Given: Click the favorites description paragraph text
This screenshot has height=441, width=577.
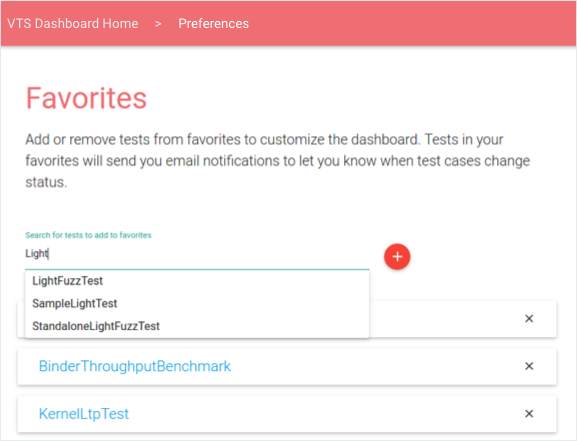Looking at the screenshot, I should pyautogui.click(x=278, y=161).
